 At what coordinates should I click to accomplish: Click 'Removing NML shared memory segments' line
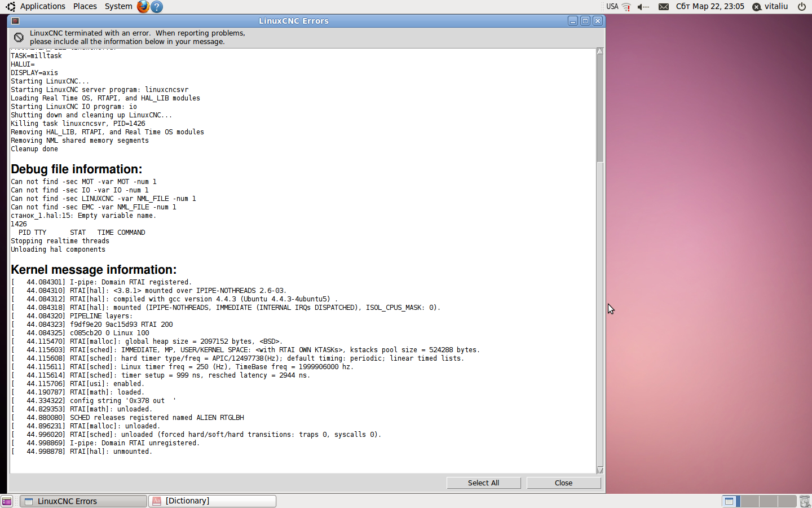point(80,141)
